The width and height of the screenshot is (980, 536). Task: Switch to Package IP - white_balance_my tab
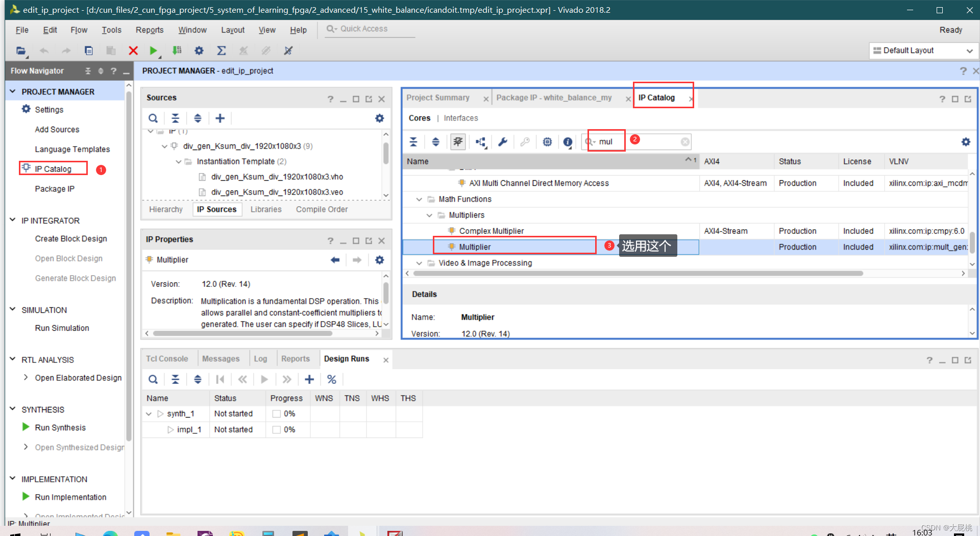[x=554, y=98]
